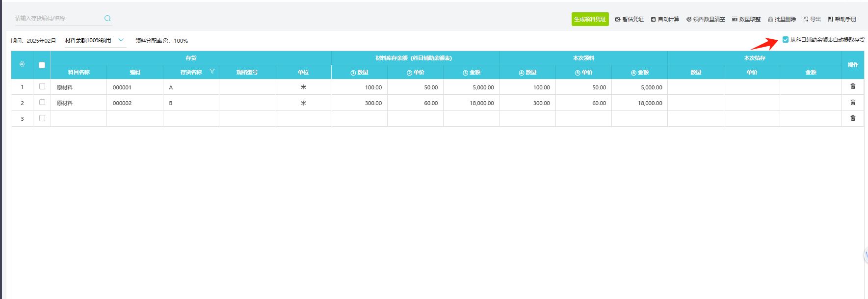Run 自动计算 from the toolbar
This screenshot has height=299, width=868.
[665, 19]
